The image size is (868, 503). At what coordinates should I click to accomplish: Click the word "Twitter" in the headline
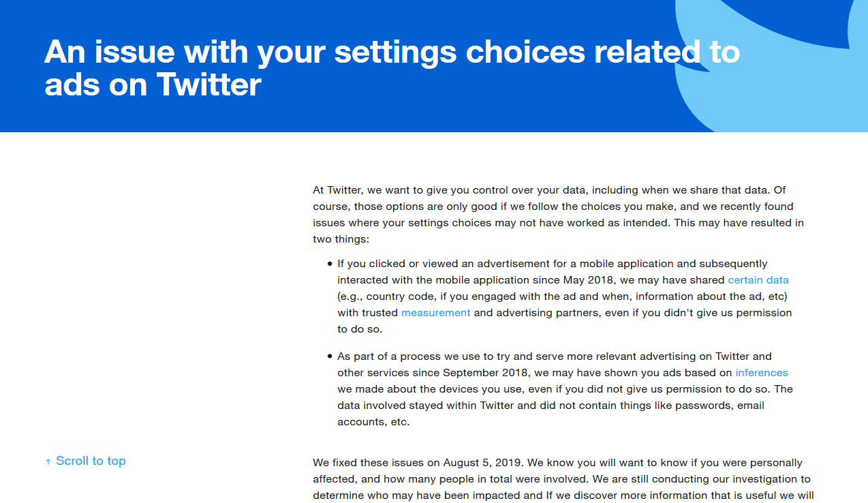(208, 85)
